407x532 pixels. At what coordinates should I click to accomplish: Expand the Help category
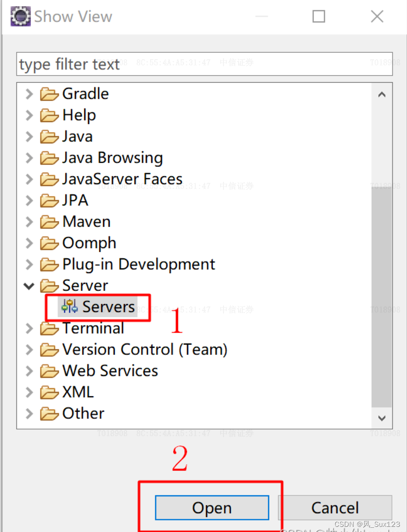[x=30, y=115]
